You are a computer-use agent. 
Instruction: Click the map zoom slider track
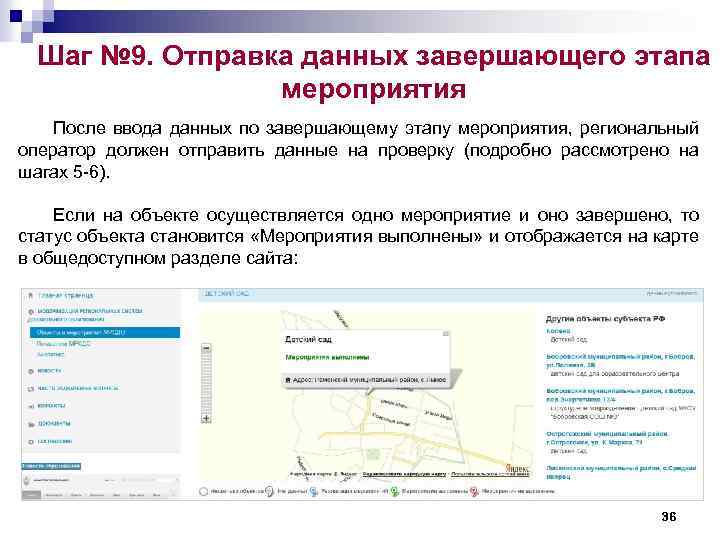[x=207, y=383]
